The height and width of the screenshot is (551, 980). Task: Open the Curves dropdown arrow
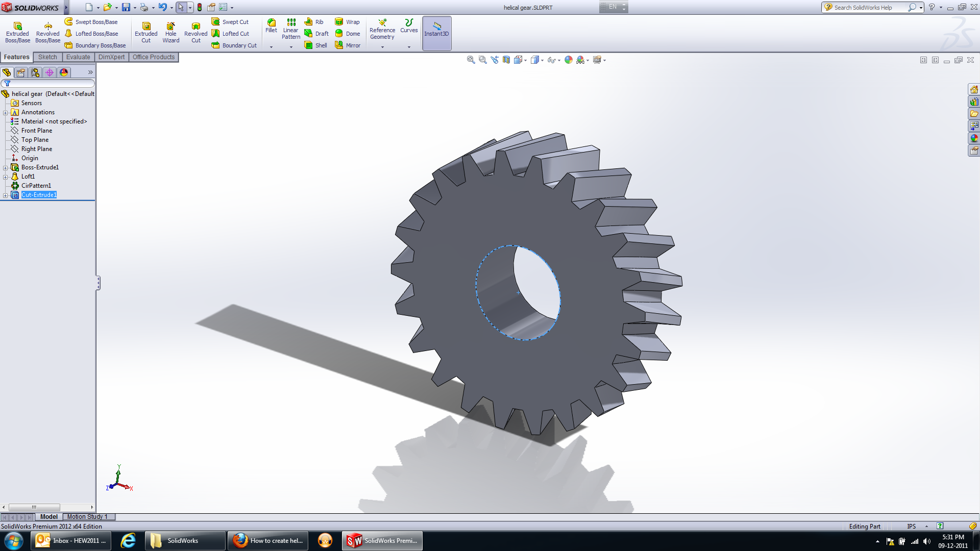[409, 47]
